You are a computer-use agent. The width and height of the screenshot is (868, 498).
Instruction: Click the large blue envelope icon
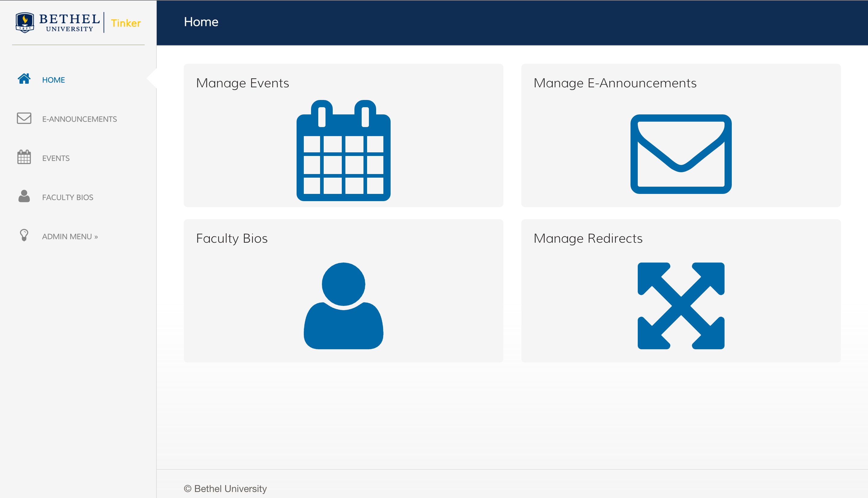click(x=681, y=154)
